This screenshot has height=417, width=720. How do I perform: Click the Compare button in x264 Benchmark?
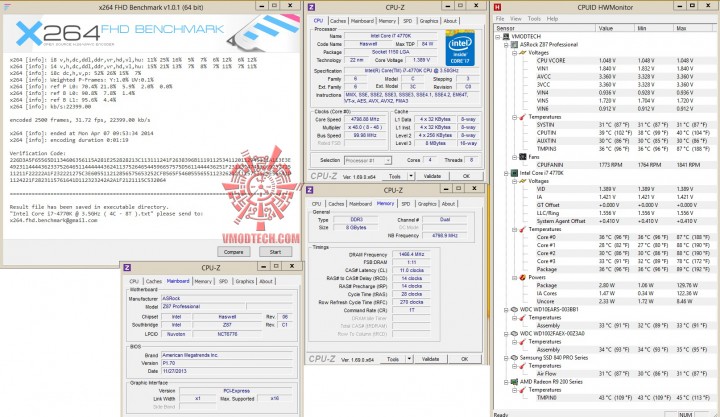(234, 252)
